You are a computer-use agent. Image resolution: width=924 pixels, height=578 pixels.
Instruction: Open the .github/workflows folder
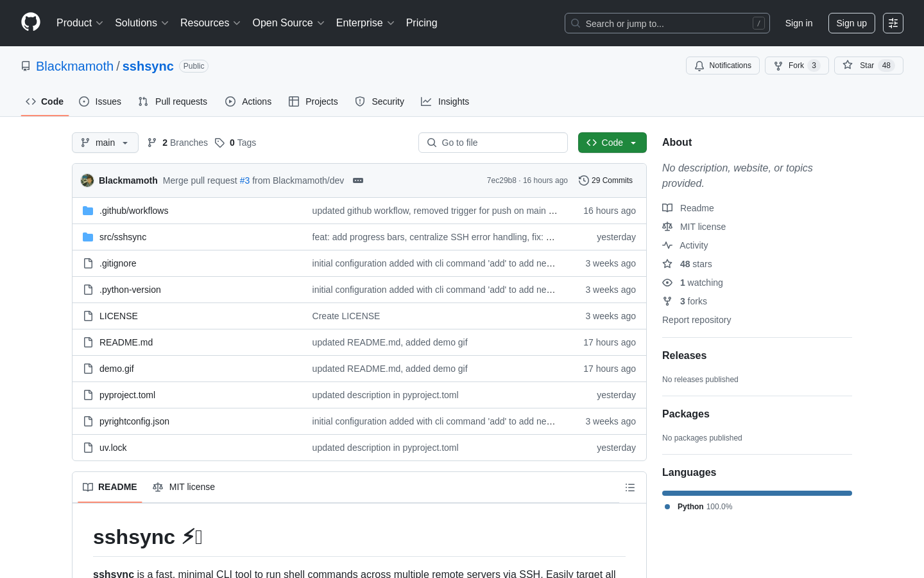coord(133,211)
